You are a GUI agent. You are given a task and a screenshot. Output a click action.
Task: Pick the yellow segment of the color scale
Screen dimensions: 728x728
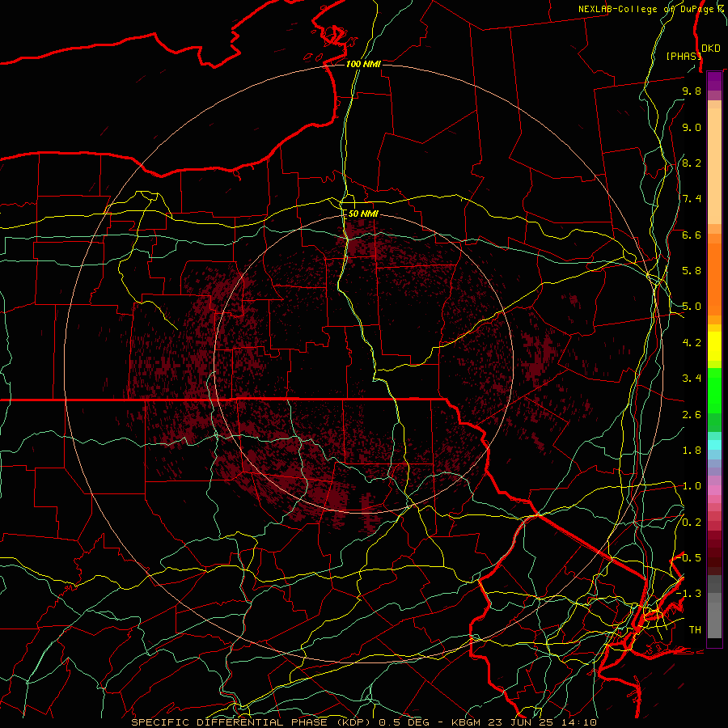click(x=714, y=346)
